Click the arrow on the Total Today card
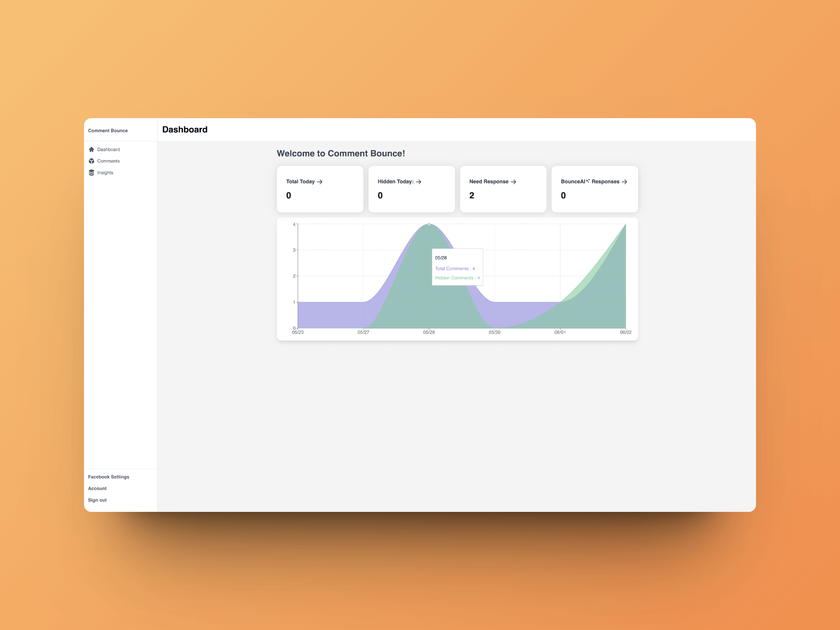This screenshot has height=630, width=840. click(x=321, y=182)
